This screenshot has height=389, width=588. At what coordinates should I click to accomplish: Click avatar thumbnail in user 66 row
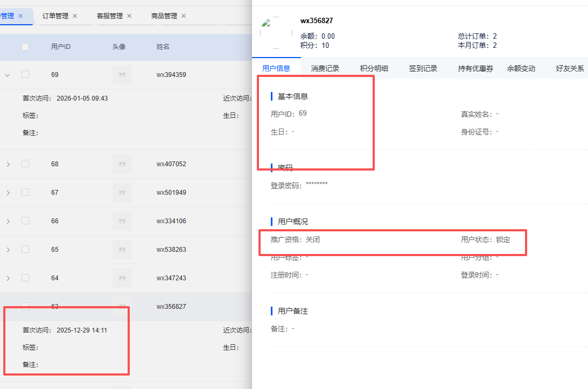pos(122,221)
